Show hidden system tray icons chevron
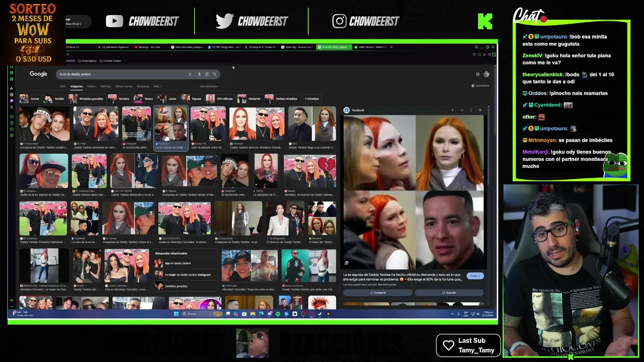 [452, 314]
